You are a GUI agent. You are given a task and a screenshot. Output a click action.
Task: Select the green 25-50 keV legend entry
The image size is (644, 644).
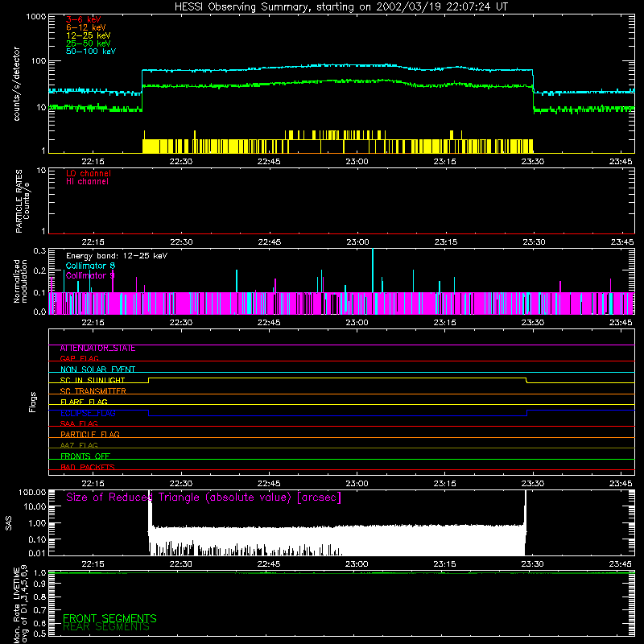tap(89, 43)
